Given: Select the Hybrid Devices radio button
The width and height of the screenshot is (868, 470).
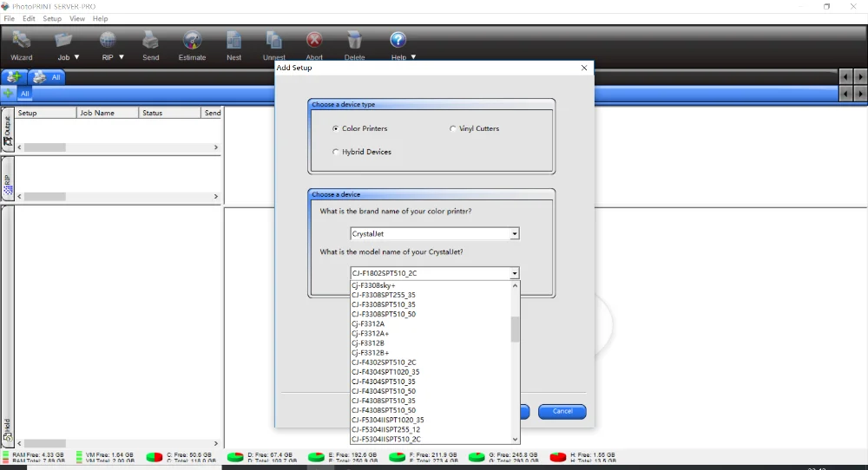Looking at the screenshot, I should 335,152.
